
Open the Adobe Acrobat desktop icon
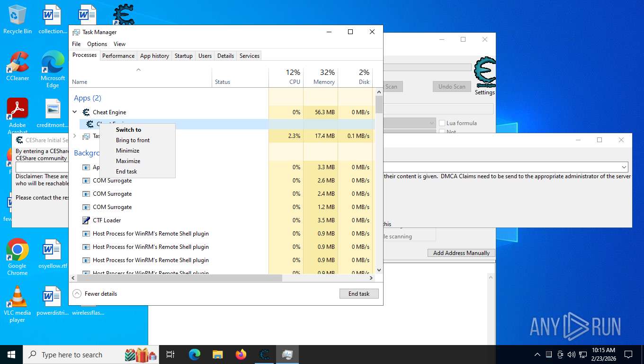[x=18, y=116]
